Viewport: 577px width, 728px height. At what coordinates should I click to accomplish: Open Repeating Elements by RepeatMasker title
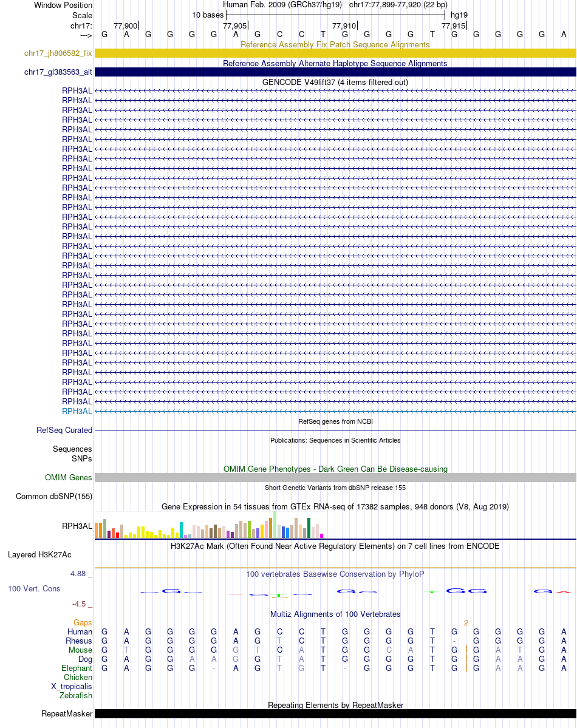pos(335,706)
